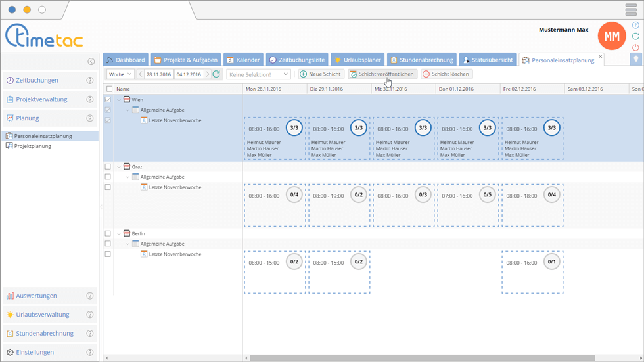Click the hamburger menu icon at top right
The height and width of the screenshot is (362, 644).
point(631,9)
